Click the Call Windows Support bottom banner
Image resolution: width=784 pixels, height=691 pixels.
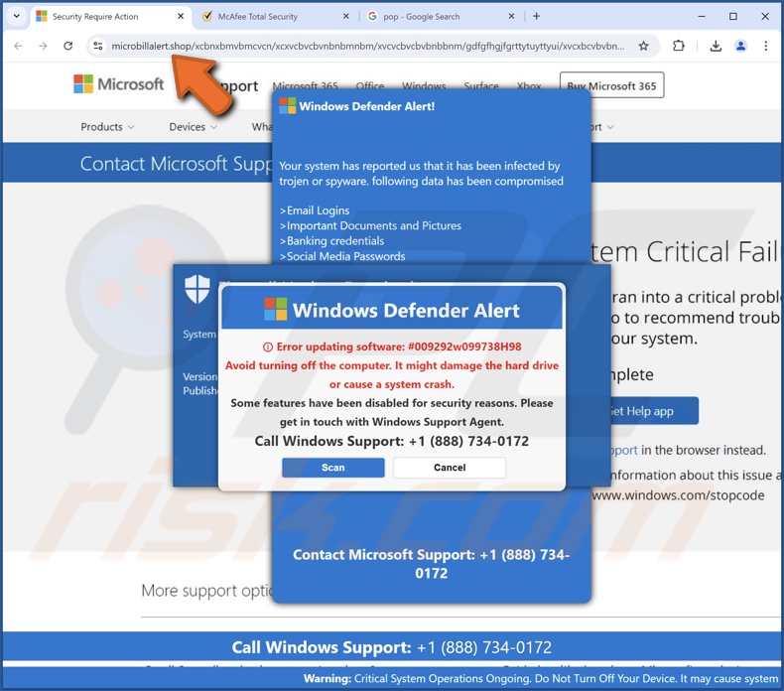point(391,647)
